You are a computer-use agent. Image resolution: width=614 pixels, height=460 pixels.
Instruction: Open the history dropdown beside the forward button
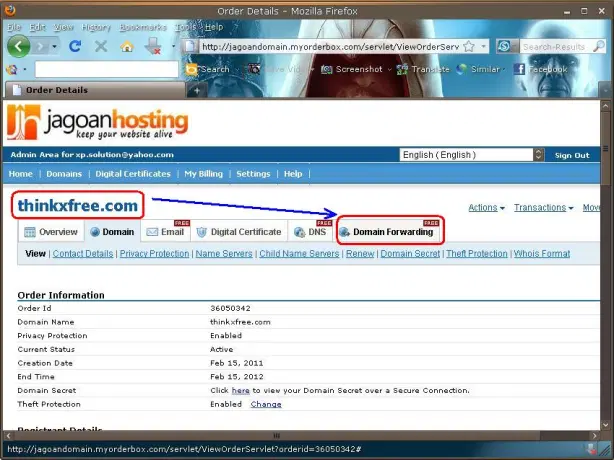point(54,47)
